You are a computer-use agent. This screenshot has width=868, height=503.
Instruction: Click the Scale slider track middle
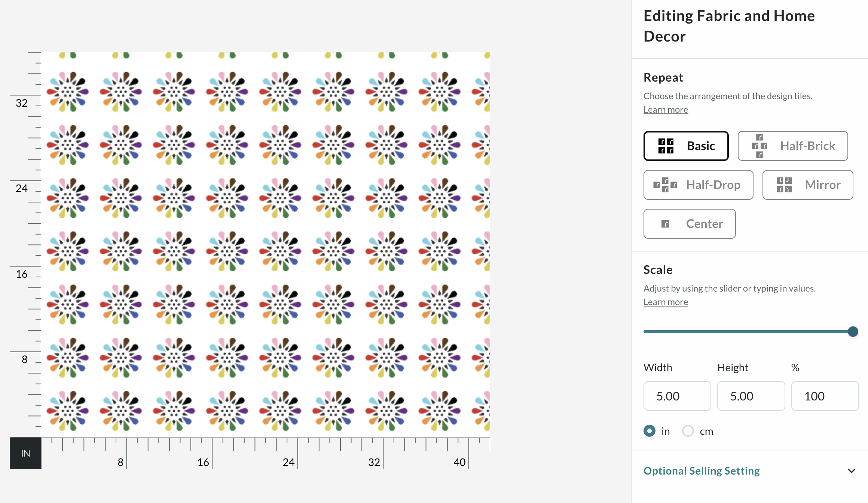(x=748, y=332)
